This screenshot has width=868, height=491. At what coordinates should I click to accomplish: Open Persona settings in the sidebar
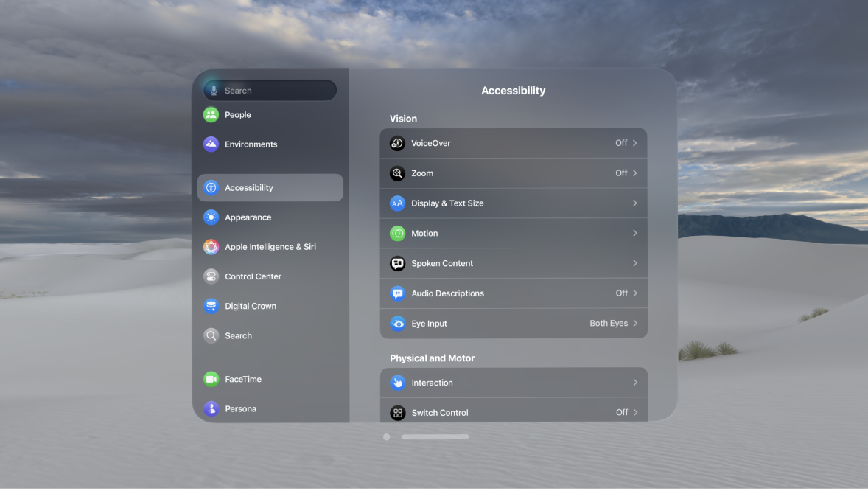270,409
